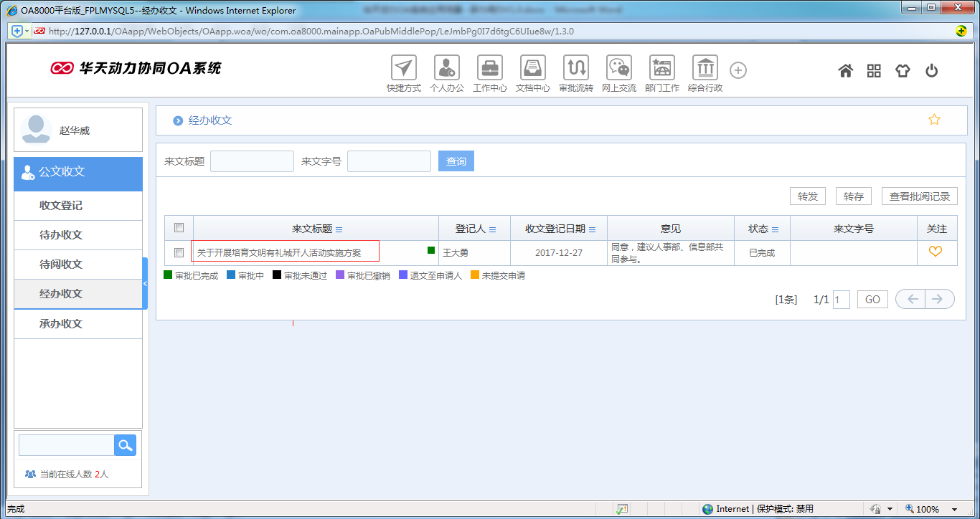Open the 快捷方式 shortcut icon

pos(404,68)
